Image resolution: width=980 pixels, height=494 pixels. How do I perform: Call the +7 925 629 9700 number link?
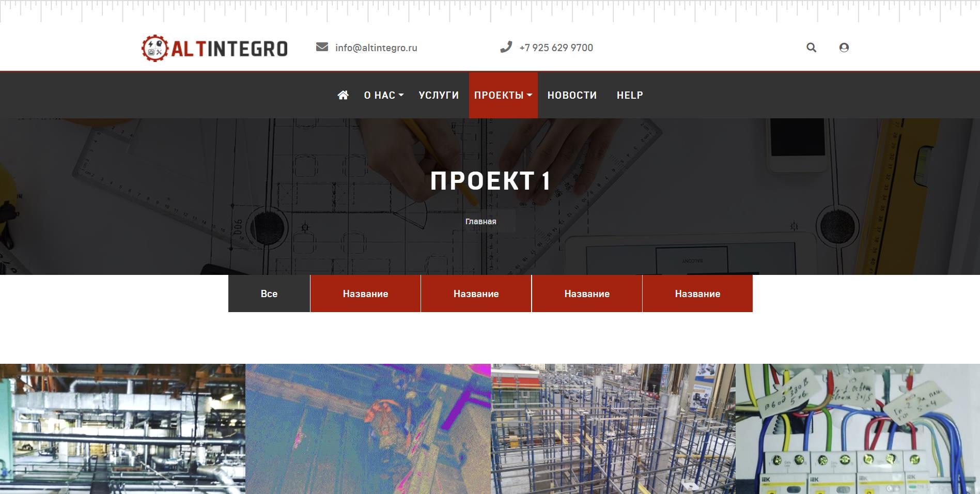pyautogui.click(x=556, y=48)
